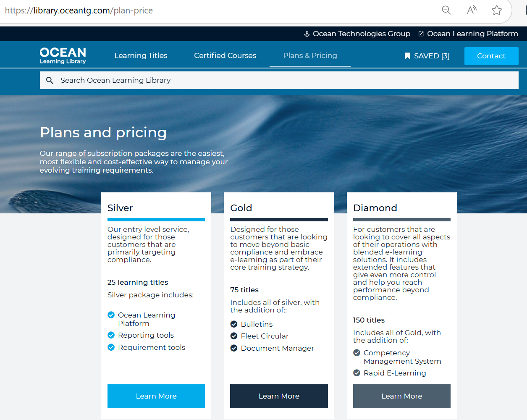Open SAVED [3] to view saved items

[x=432, y=55]
